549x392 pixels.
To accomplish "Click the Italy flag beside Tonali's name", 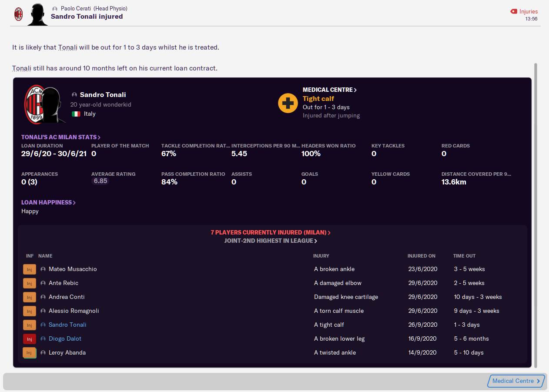I will (76, 114).
